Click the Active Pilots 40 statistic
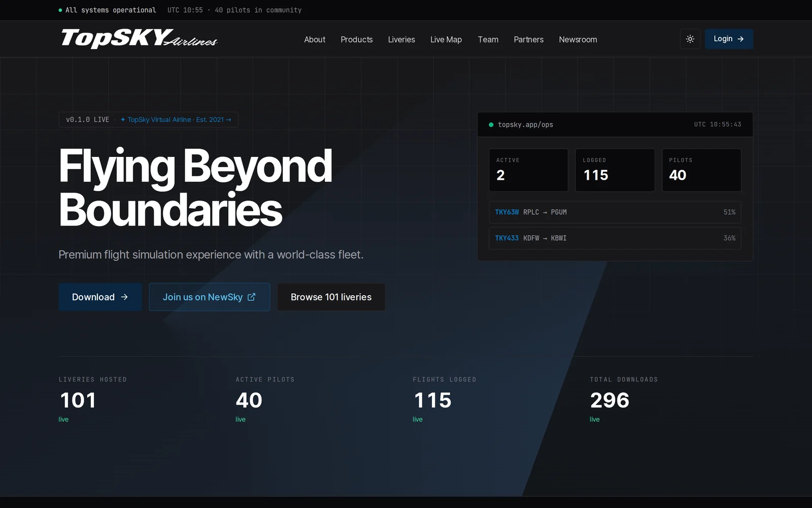812x508 pixels. (x=265, y=400)
